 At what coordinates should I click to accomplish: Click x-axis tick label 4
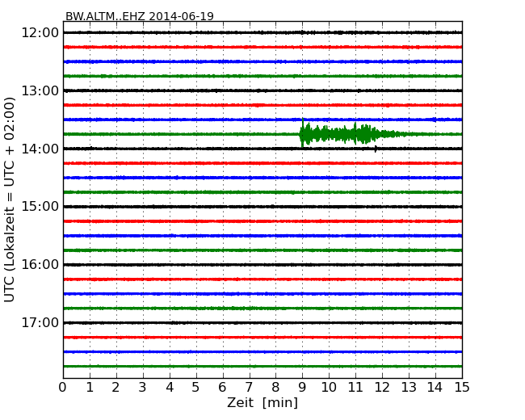pyautogui.click(x=170, y=388)
